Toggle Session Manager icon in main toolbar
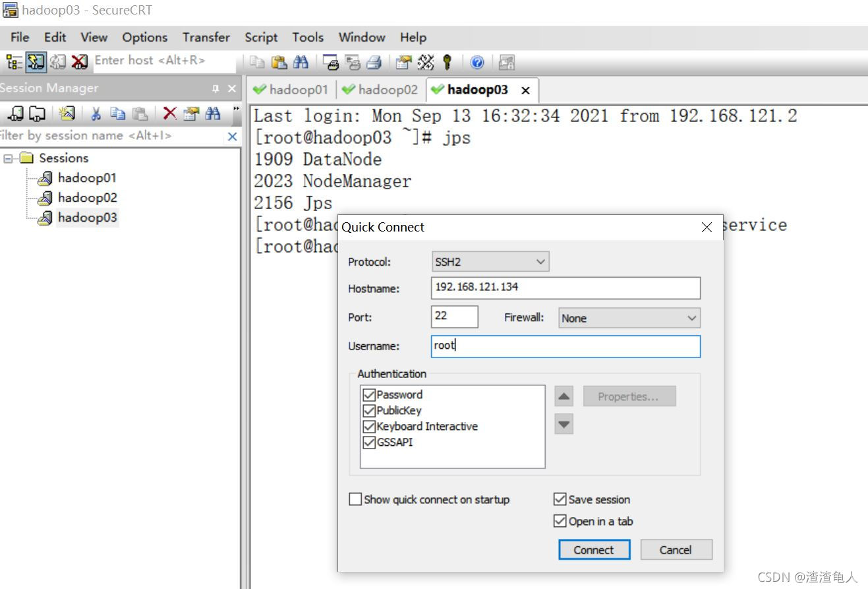 tap(14, 62)
